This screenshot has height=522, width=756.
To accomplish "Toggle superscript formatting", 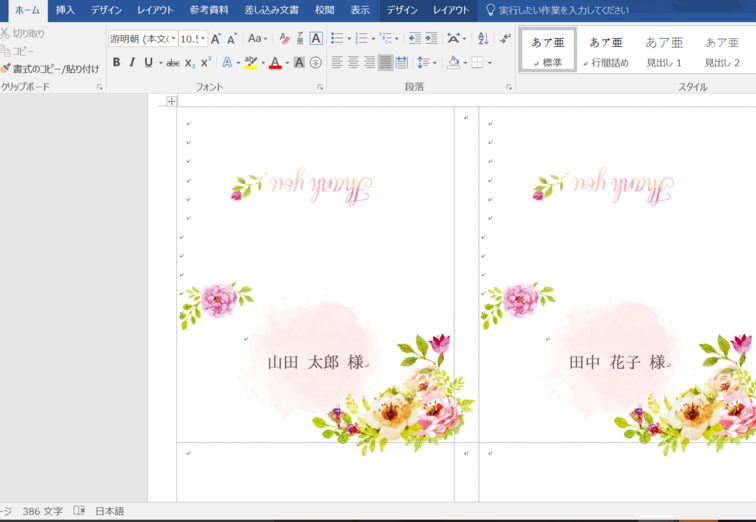I will (206, 62).
